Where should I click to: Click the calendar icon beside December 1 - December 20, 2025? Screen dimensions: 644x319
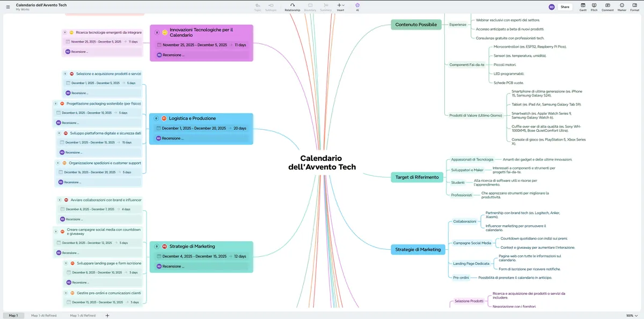tap(158, 128)
